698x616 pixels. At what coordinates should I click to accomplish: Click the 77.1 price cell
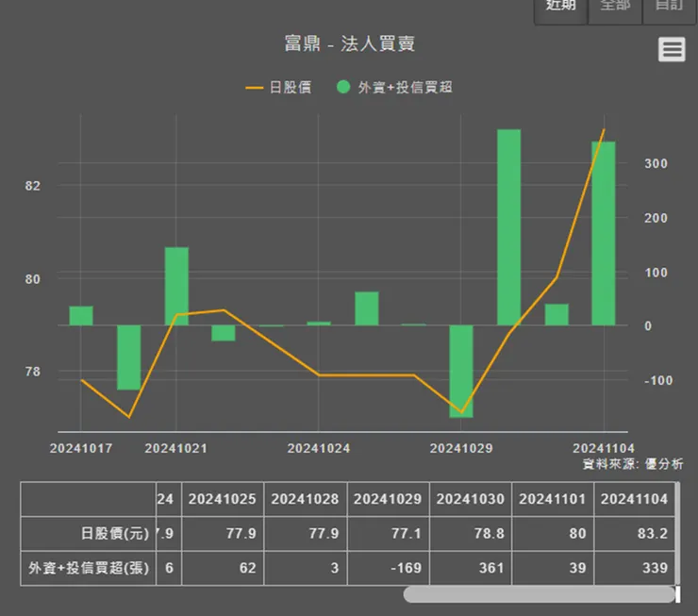pyautogui.click(x=389, y=533)
